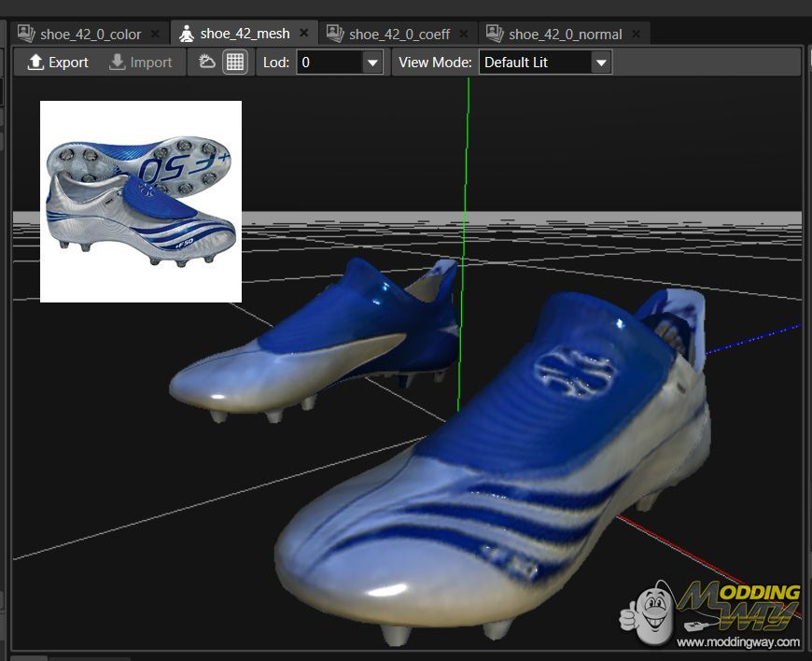Image resolution: width=812 pixels, height=661 pixels.
Task: Switch to the shoe_42_0_color tab
Action: click(91, 34)
